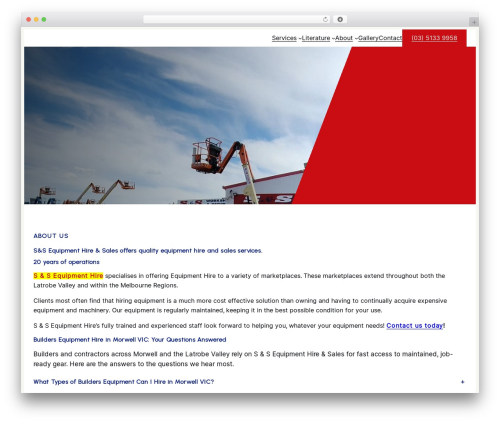Call the (03) 5133 9958 phone button
Image resolution: width=500 pixels, height=423 pixels.
coord(434,38)
